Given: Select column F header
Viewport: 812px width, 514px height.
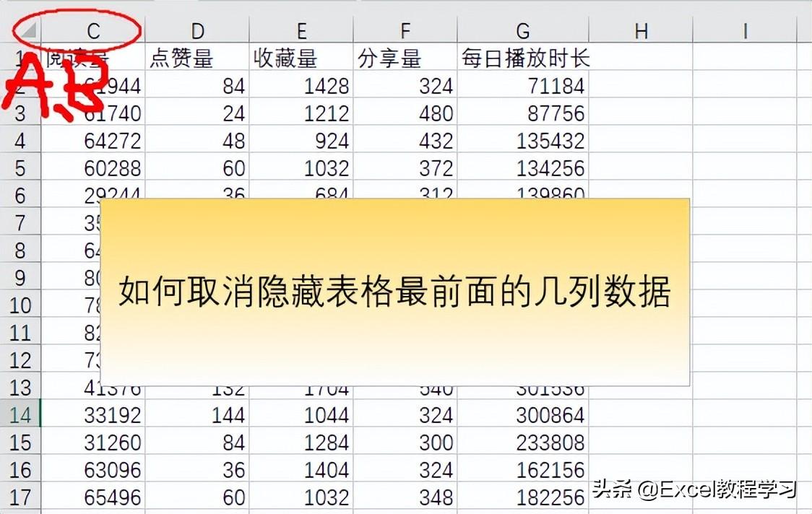Looking at the screenshot, I should coord(405,30).
